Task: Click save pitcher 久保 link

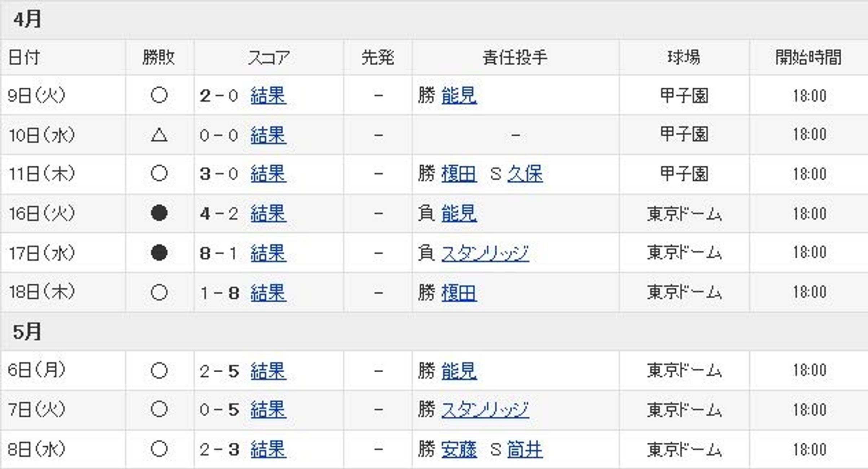Action: [x=525, y=174]
